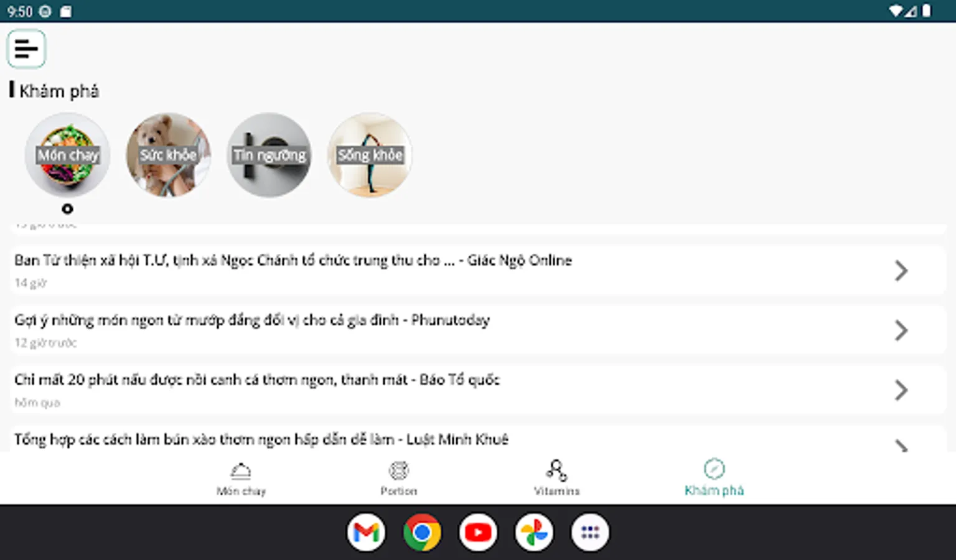
Task: Open the article about mướp đắng recipes
Action: (252, 320)
